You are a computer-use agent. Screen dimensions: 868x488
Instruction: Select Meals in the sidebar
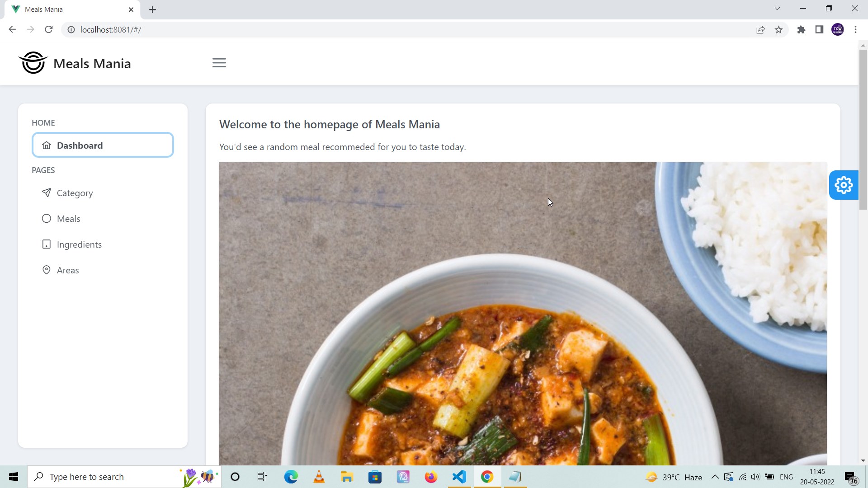(68, 219)
